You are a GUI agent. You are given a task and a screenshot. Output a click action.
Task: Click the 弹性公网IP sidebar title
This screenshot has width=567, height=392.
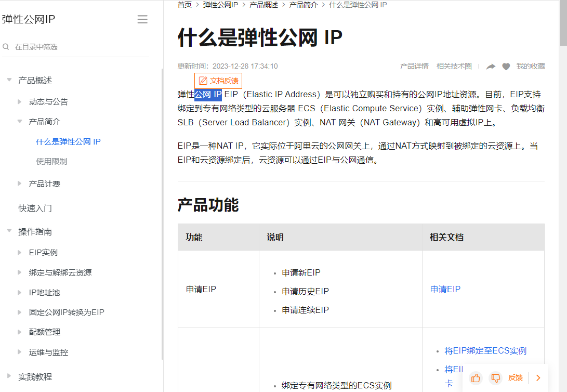[29, 19]
